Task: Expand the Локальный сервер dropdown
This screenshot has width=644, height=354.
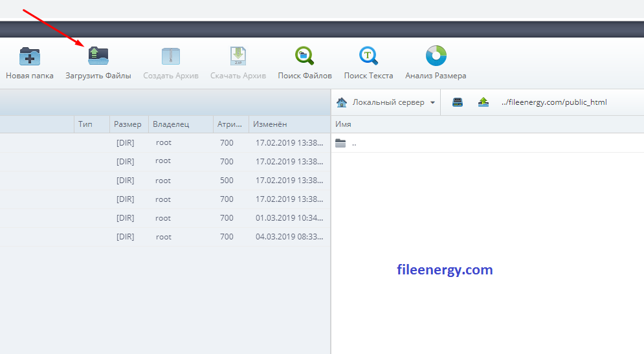Action: [x=432, y=103]
